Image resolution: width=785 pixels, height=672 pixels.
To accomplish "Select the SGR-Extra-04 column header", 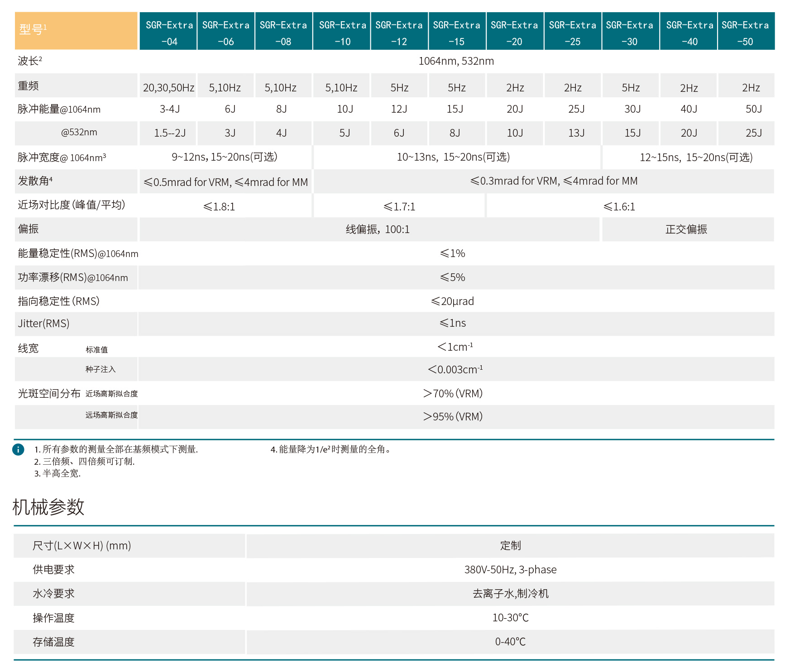I will pos(169,33).
